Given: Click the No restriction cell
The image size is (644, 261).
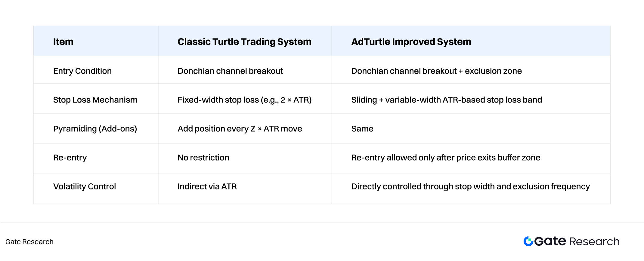Looking at the screenshot, I should 203,158.
